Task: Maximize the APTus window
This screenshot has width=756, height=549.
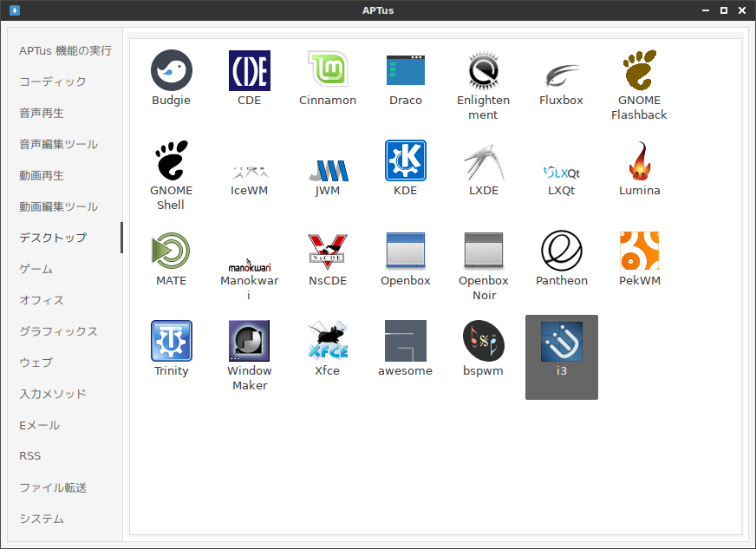Action: 724,10
